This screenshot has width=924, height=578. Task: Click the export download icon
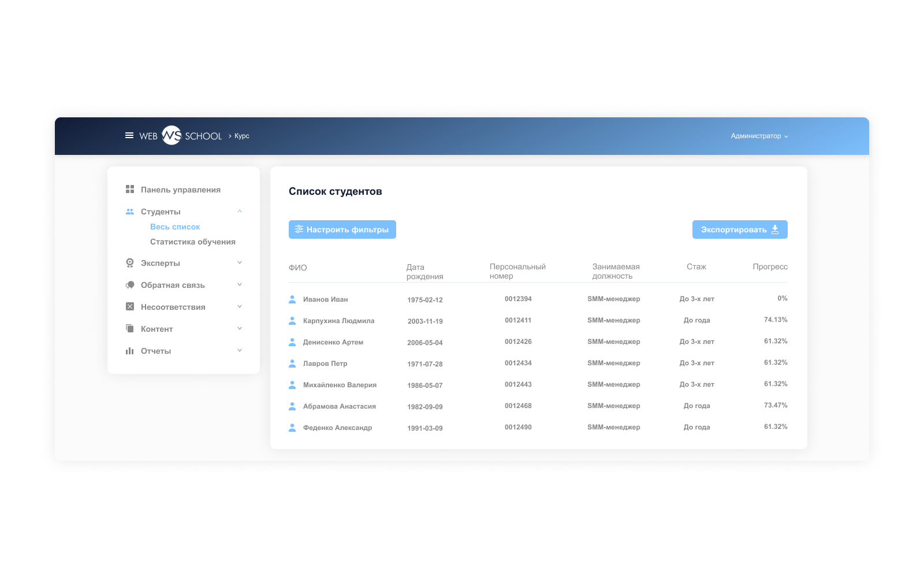click(775, 229)
